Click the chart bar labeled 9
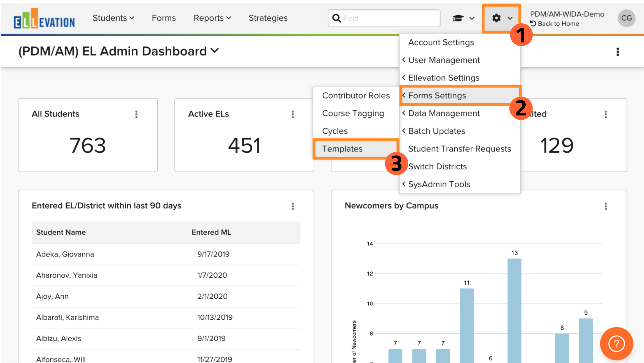The width and height of the screenshot is (644, 363). [x=586, y=340]
